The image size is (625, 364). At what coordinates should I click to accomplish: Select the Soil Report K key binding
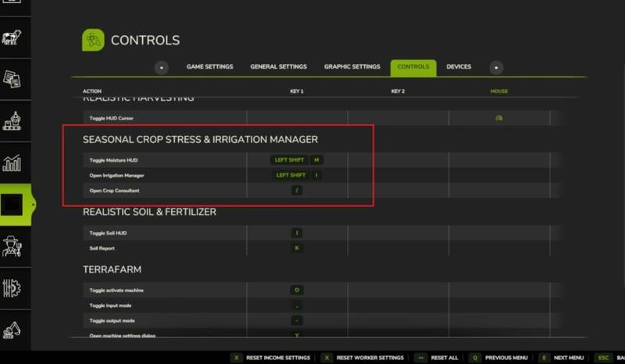(x=297, y=248)
